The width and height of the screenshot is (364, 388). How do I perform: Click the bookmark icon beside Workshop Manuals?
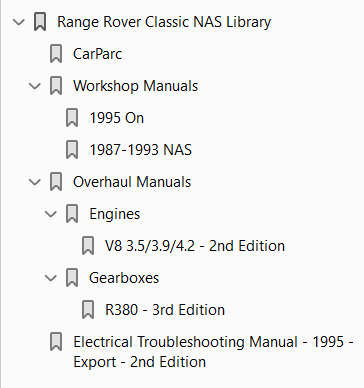(x=56, y=86)
